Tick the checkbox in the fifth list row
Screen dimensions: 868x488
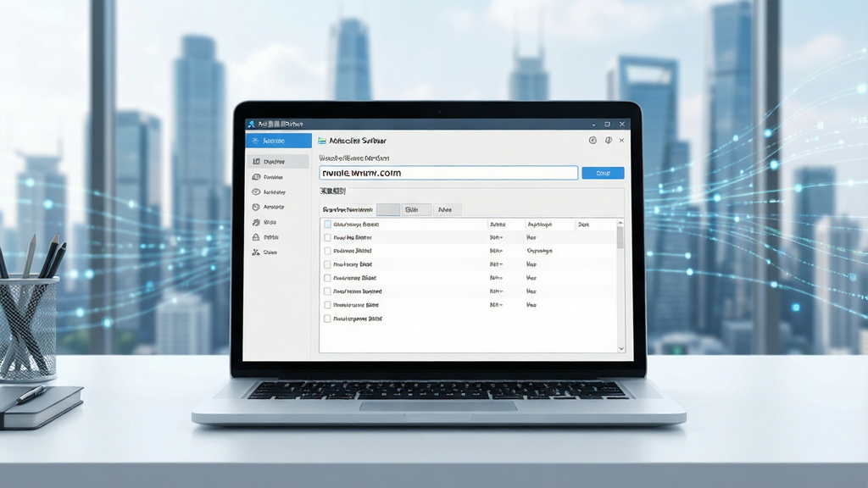[x=328, y=291]
